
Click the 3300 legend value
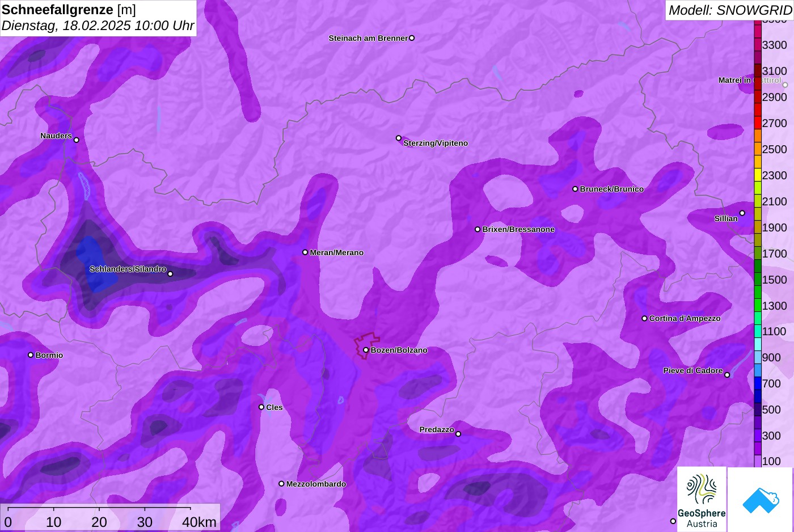775,45
